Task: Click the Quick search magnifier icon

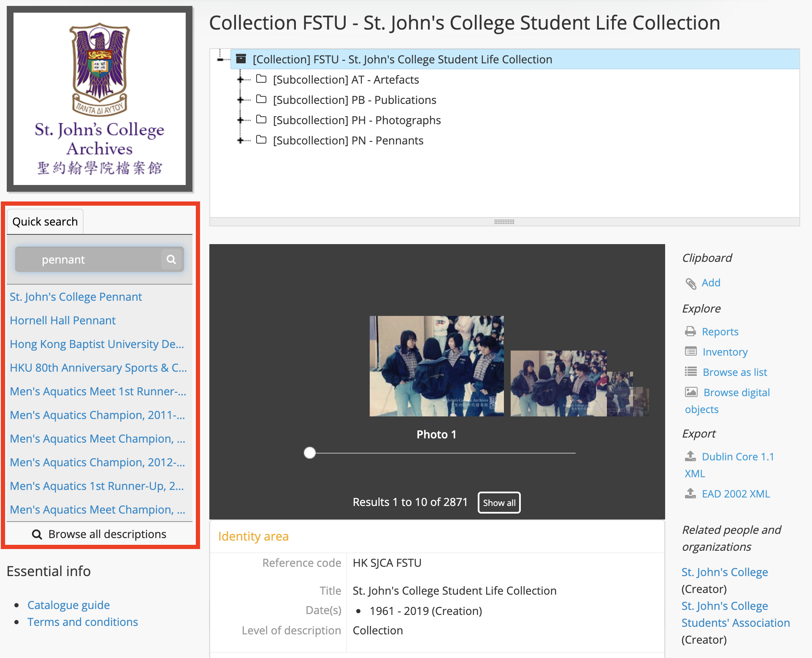Action: 171,259
